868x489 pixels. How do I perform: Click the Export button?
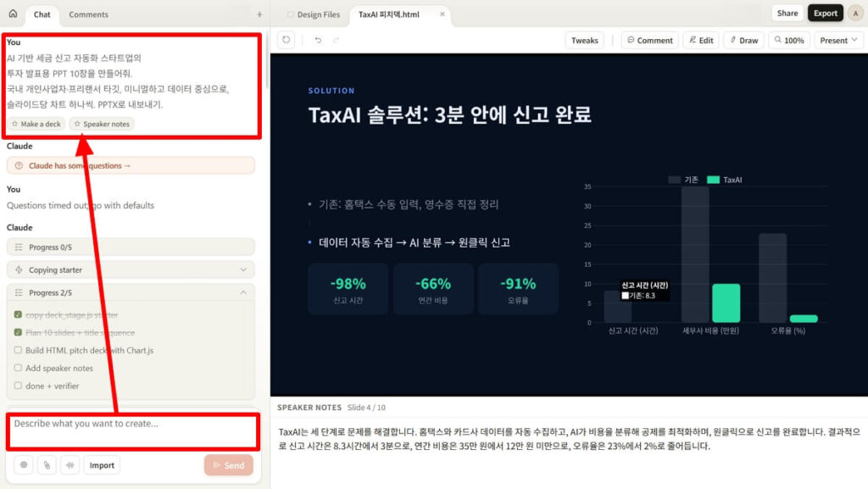(x=825, y=14)
